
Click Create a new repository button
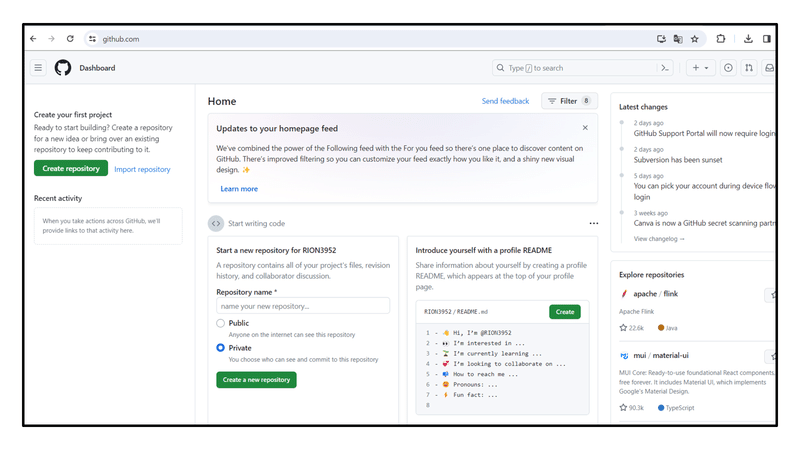(x=256, y=380)
